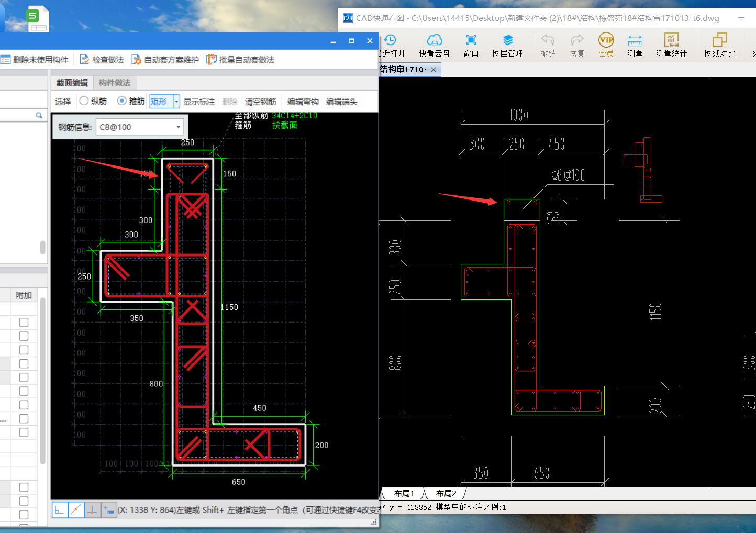The image size is (756, 533).
Task: Click the green 按截面 stirrup label
Action: pyautogui.click(x=285, y=125)
